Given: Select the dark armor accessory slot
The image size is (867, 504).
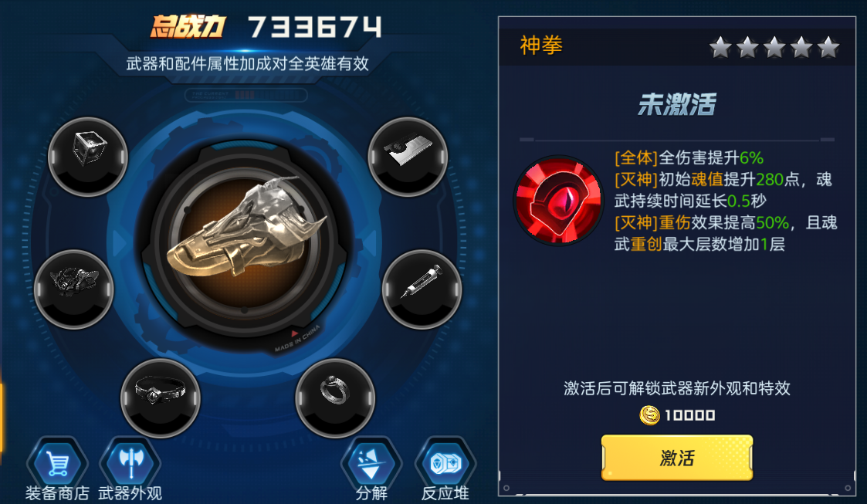Looking at the screenshot, I should tap(74, 289).
